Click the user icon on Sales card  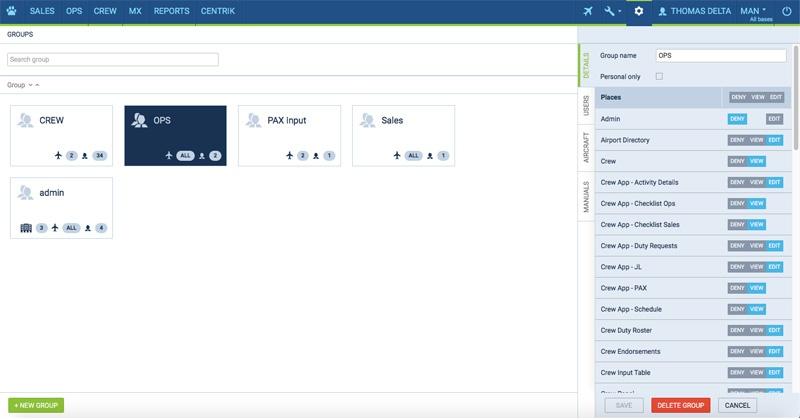pyautogui.click(x=430, y=156)
